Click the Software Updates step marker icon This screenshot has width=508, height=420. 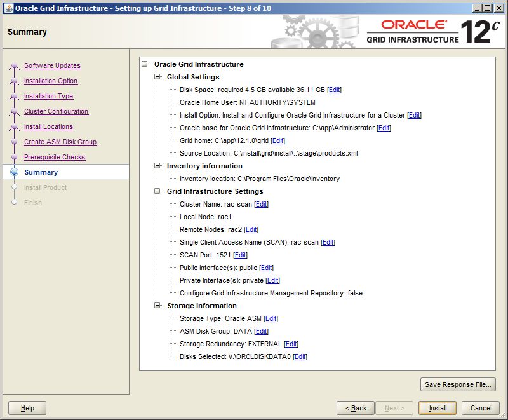click(x=14, y=66)
